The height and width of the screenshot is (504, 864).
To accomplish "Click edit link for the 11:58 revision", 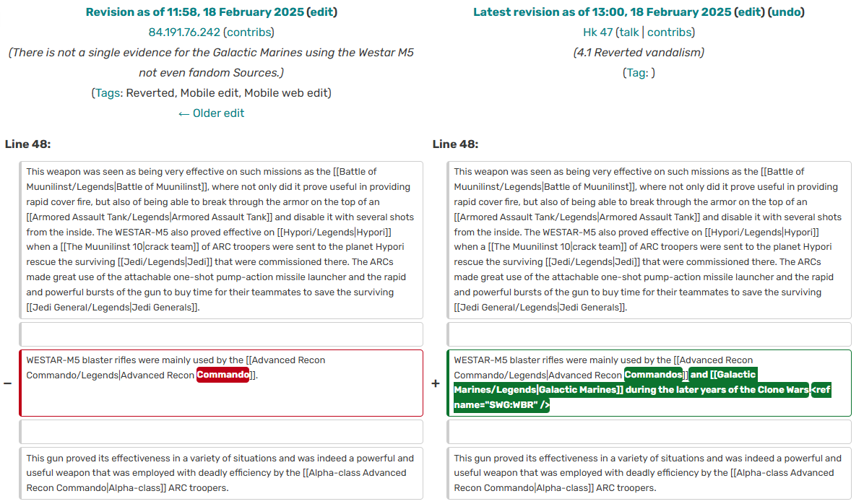I will click(x=322, y=12).
